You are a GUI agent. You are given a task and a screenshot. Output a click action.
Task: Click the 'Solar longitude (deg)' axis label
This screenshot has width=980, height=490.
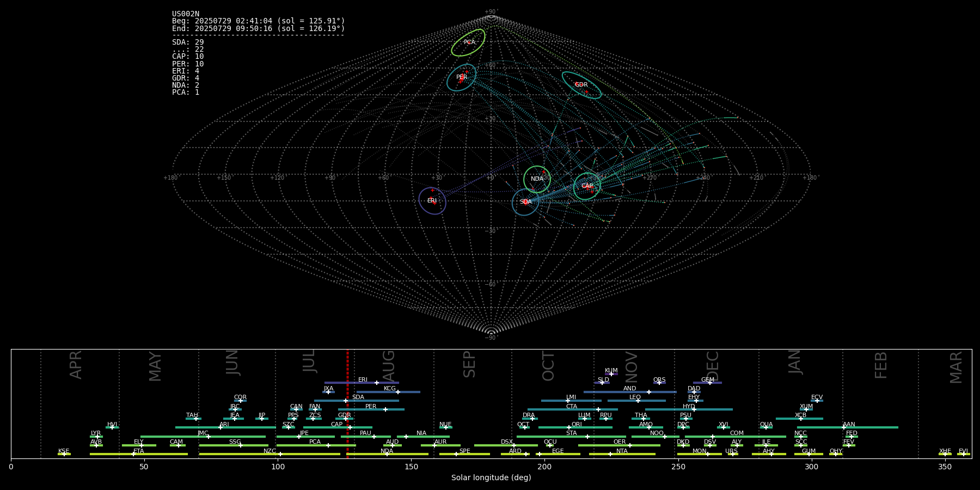click(491, 477)
